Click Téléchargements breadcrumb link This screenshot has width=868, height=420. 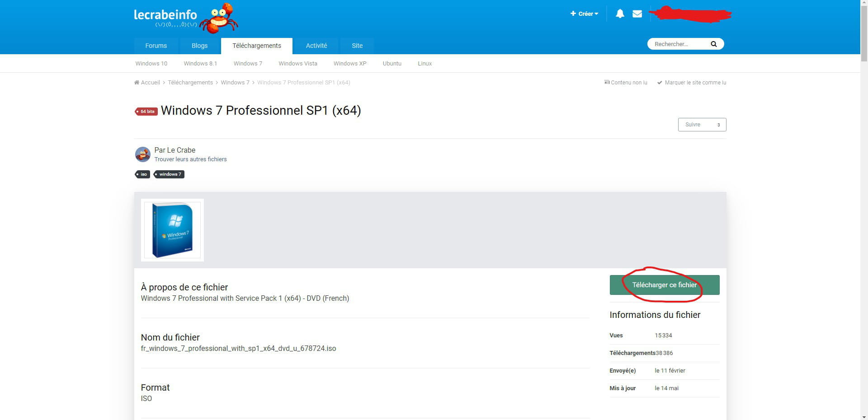(x=190, y=82)
